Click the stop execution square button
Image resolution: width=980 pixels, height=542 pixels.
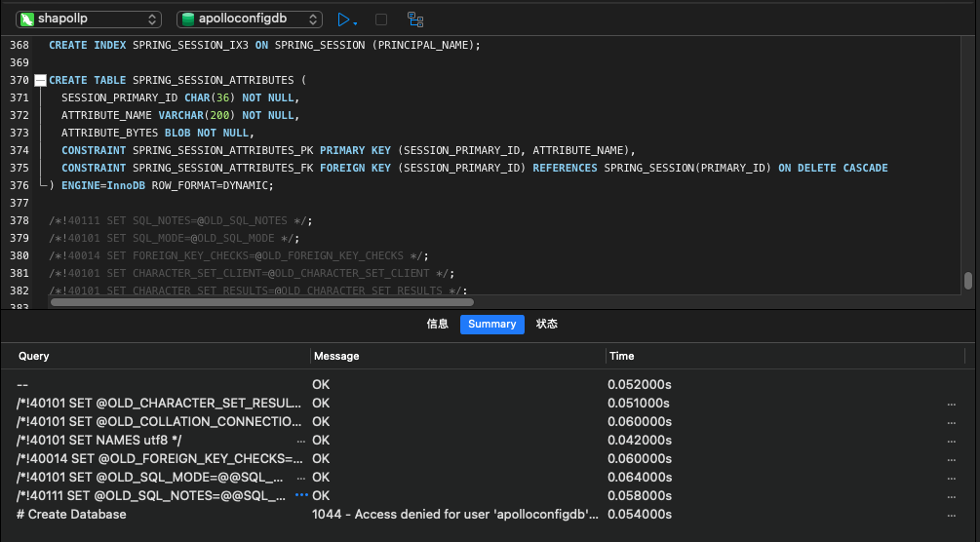(380, 19)
